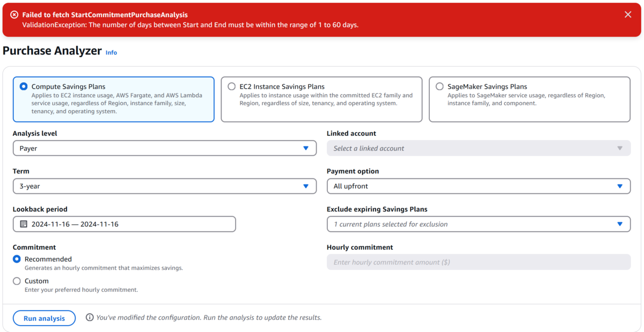Viewport: 644px width, 332px height.
Task: Click the Analysis level label
Action: tap(35, 133)
